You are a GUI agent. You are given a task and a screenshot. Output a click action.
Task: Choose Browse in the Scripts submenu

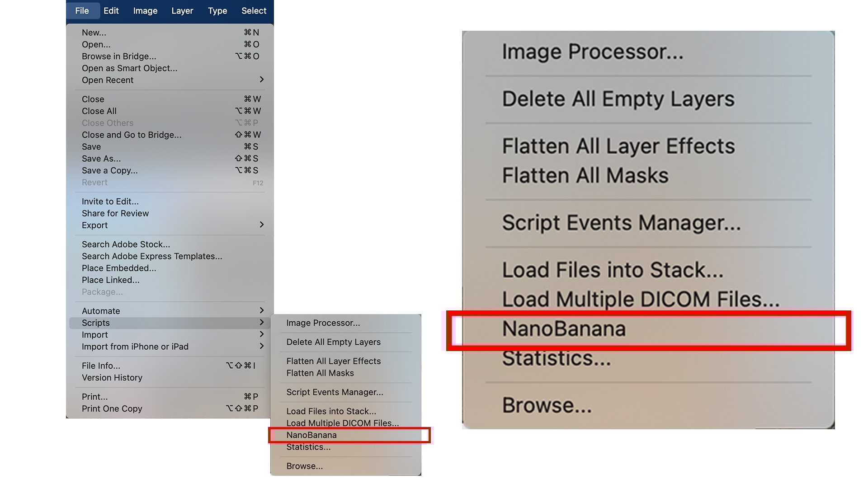coord(304,466)
